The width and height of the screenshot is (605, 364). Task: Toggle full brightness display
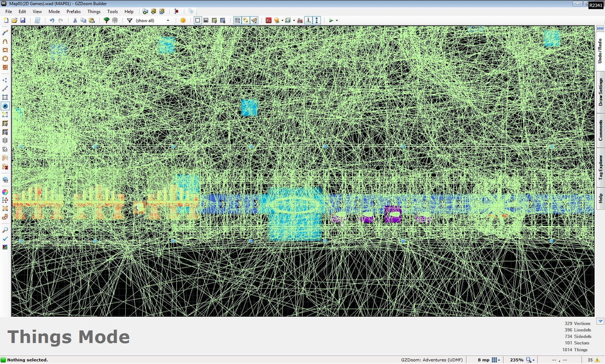183,20
